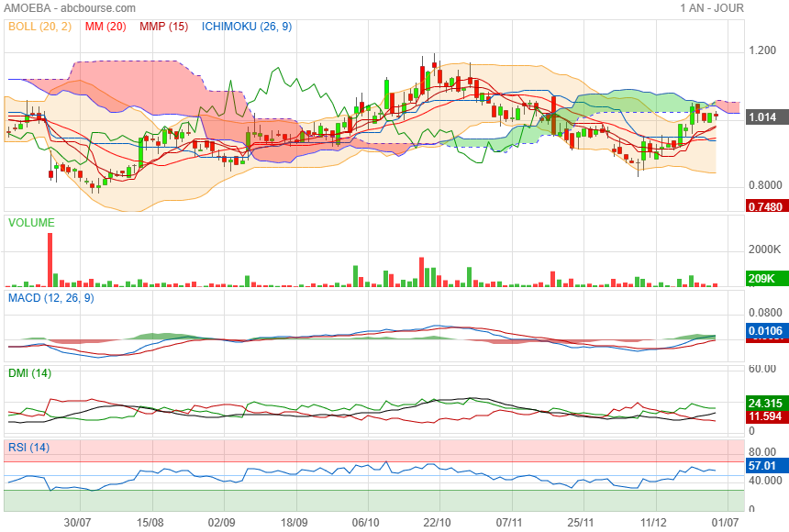
Task: Click the red DMI value 11.594
Action: (765, 416)
